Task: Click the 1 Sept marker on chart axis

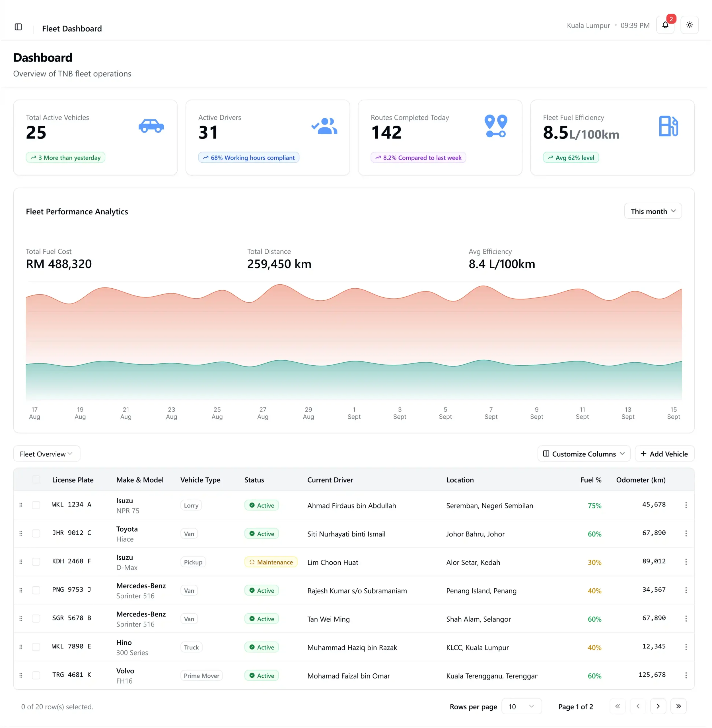Action: point(354,413)
